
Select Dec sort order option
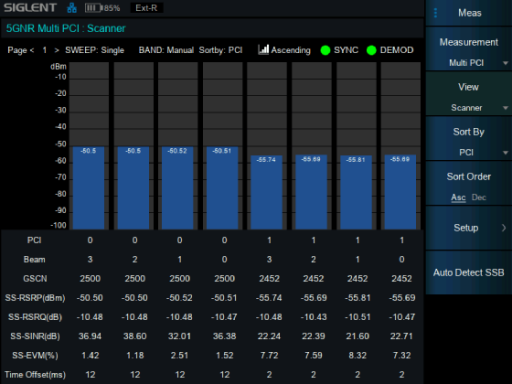pyautogui.click(x=479, y=197)
